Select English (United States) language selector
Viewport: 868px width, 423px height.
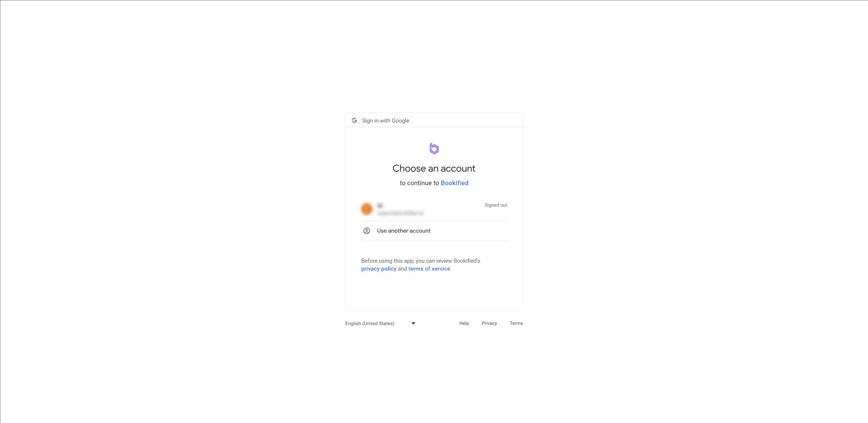tap(380, 323)
